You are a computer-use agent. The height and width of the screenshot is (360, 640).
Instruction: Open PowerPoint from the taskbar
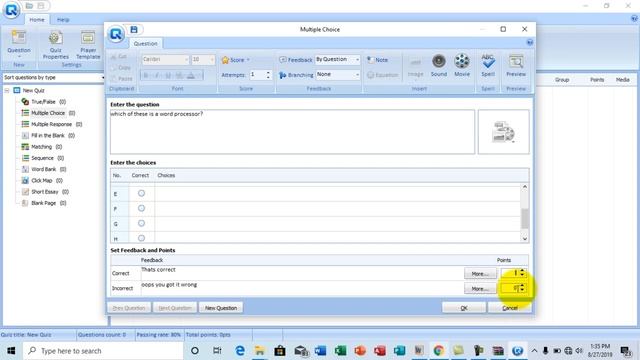(360, 350)
